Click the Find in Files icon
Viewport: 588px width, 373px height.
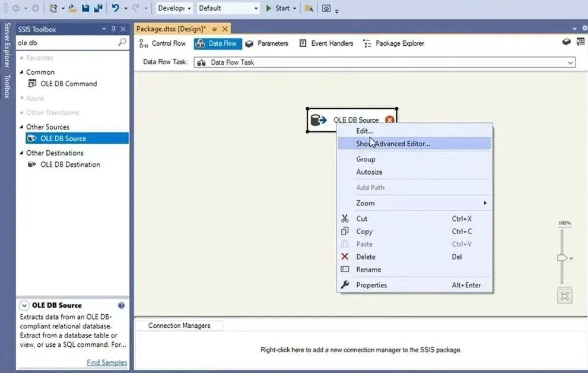point(309,8)
